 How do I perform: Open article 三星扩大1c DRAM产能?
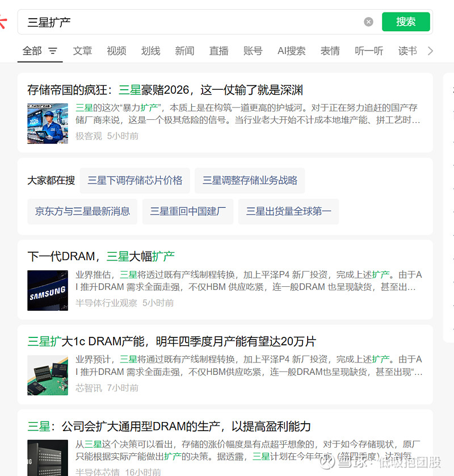pyautogui.click(x=171, y=341)
